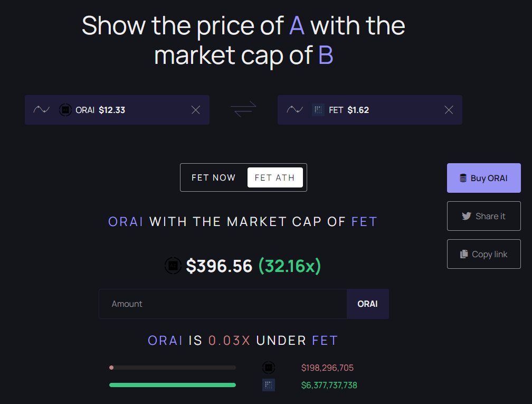The image size is (532, 404).
Task: Click the Buy ORAI button
Action: pos(484,178)
